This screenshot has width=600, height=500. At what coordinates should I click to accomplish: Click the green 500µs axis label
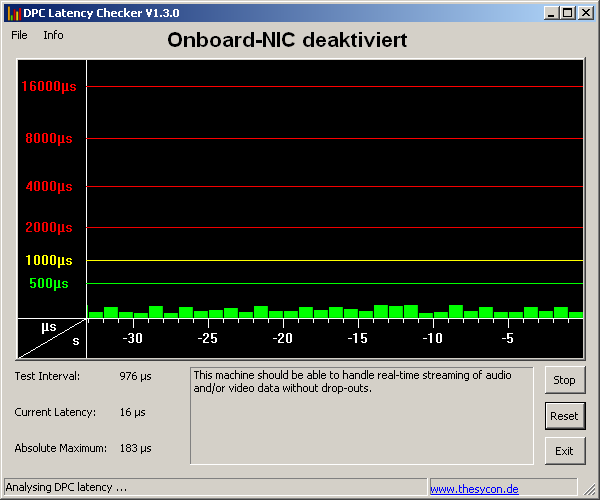coord(49,283)
